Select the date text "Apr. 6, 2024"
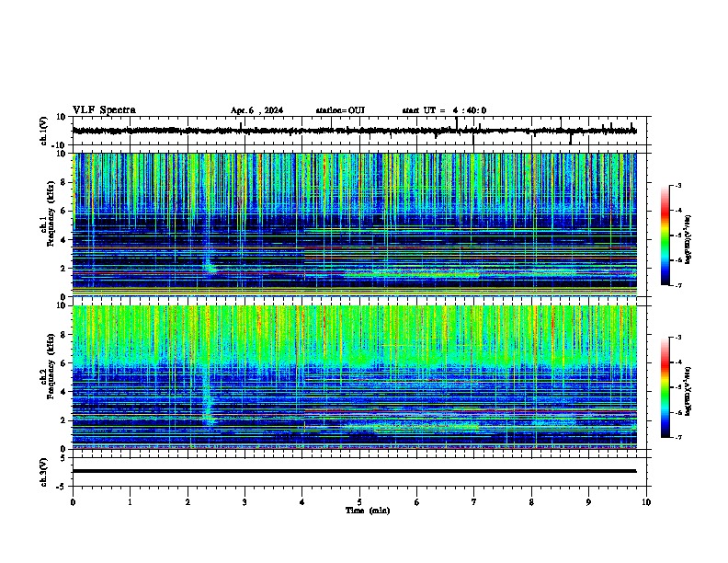The height and width of the screenshot is (563, 728). [256, 110]
